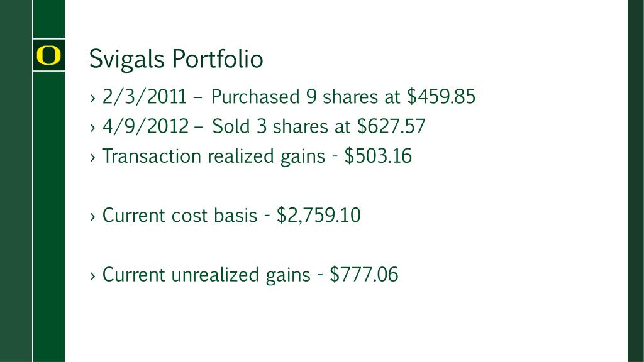Click the bullet arrow before 4/9/2012
Screen dimensions: 644x362
[92, 128]
